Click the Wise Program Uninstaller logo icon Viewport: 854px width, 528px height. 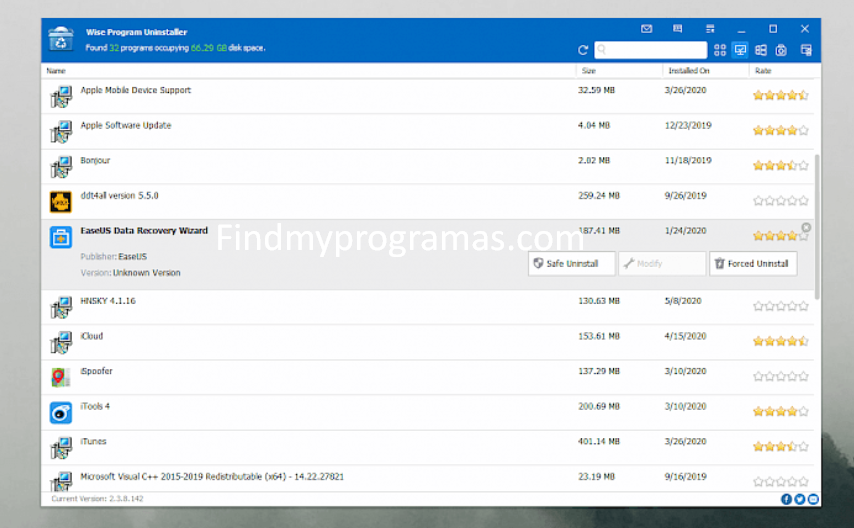point(60,39)
